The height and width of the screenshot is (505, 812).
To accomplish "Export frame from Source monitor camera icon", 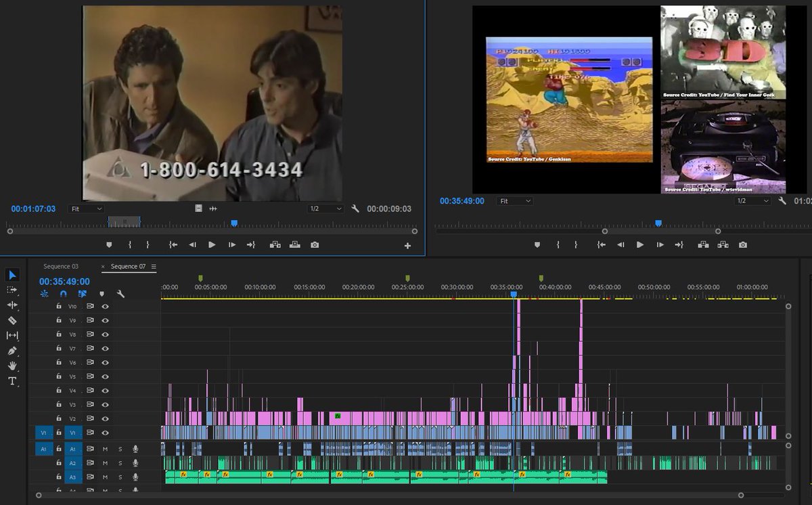I will tap(315, 245).
